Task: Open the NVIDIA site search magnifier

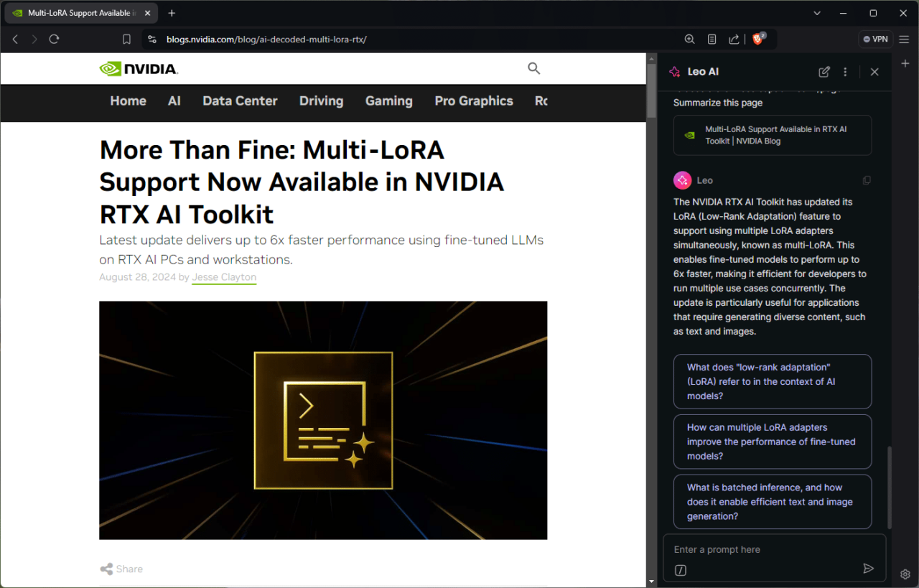Action: click(x=533, y=68)
